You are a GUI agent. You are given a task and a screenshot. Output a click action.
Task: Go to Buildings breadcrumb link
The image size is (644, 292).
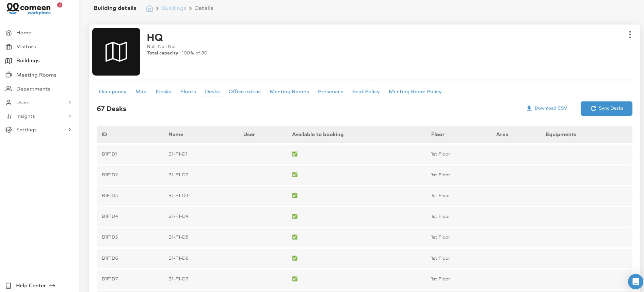[x=174, y=8]
